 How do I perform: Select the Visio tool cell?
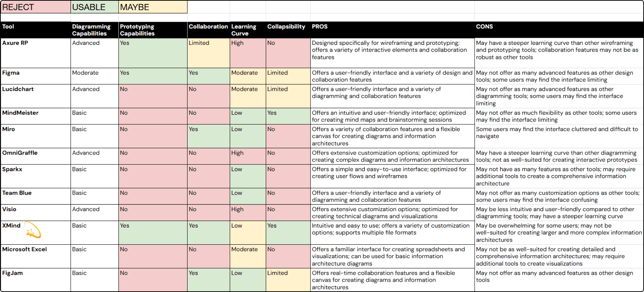[x=36, y=213]
